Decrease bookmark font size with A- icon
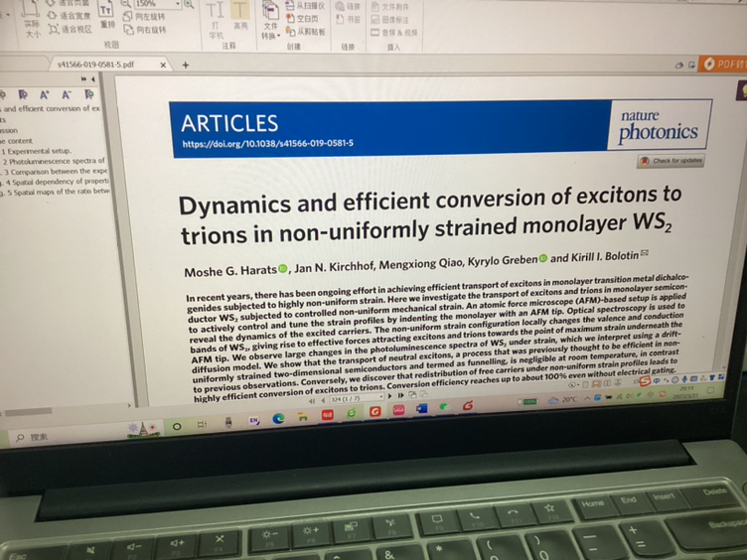The image size is (747, 560). coord(66,93)
